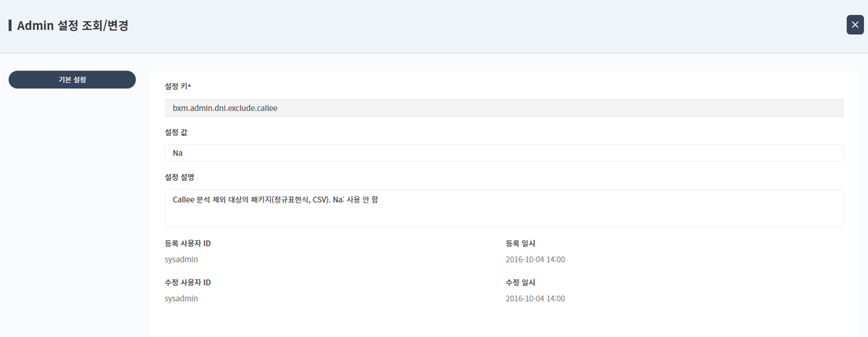This screenshot has width=868, height=337.
Task: Click the Admin 설정 조회/변경 title
Action: click(x=73, y=26)
